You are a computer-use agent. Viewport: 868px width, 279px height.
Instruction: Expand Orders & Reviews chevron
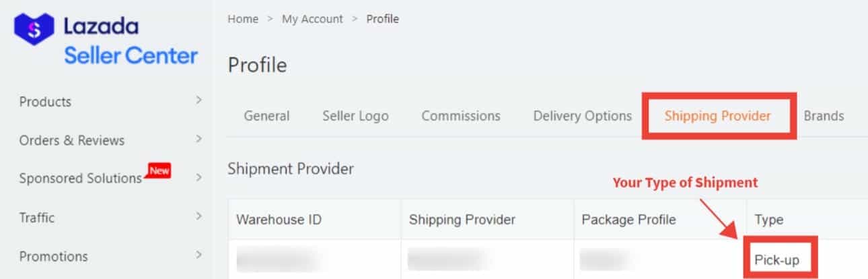198,139
